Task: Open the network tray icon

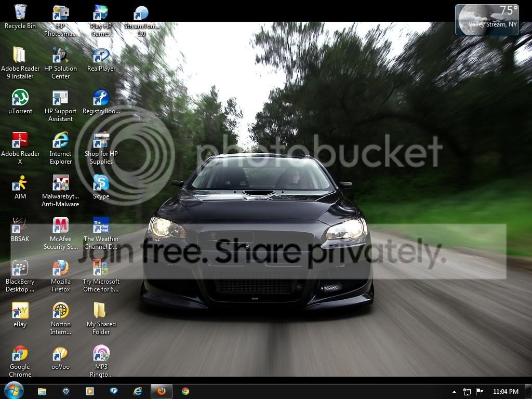Action: click(x=467, y=392)
